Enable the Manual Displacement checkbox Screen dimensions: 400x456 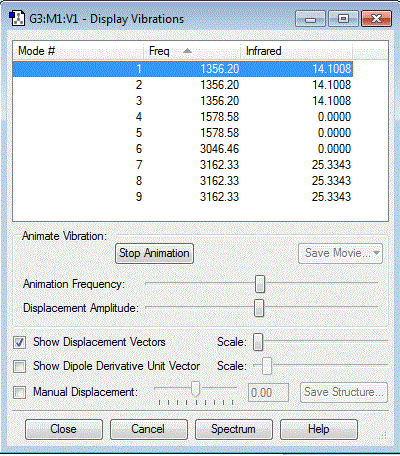point(19,392)
